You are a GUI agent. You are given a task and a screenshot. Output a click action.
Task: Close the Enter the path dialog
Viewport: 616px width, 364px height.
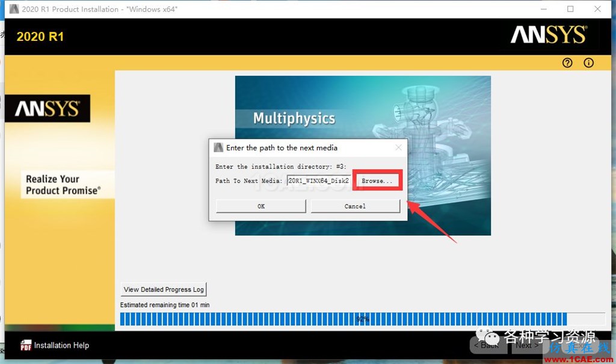click(x=398, y=147)
